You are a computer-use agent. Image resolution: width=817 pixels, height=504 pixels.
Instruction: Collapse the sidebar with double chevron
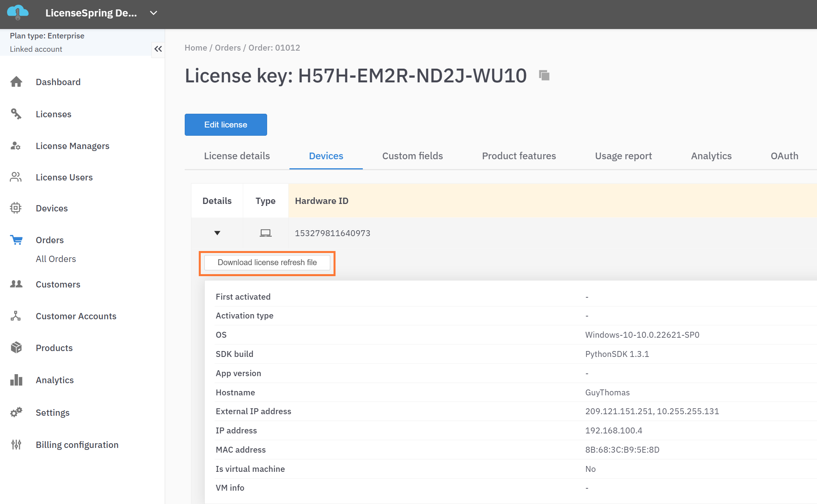coord(158,49)
